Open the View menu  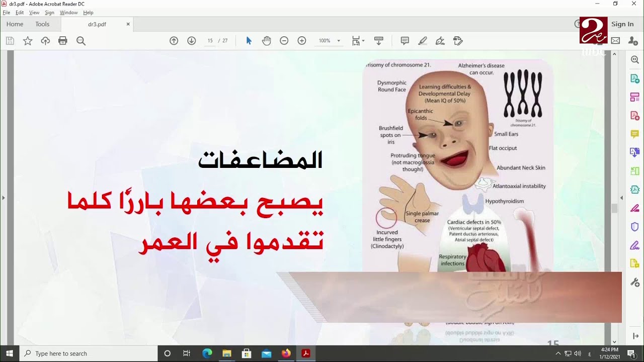tap(34, 13)
